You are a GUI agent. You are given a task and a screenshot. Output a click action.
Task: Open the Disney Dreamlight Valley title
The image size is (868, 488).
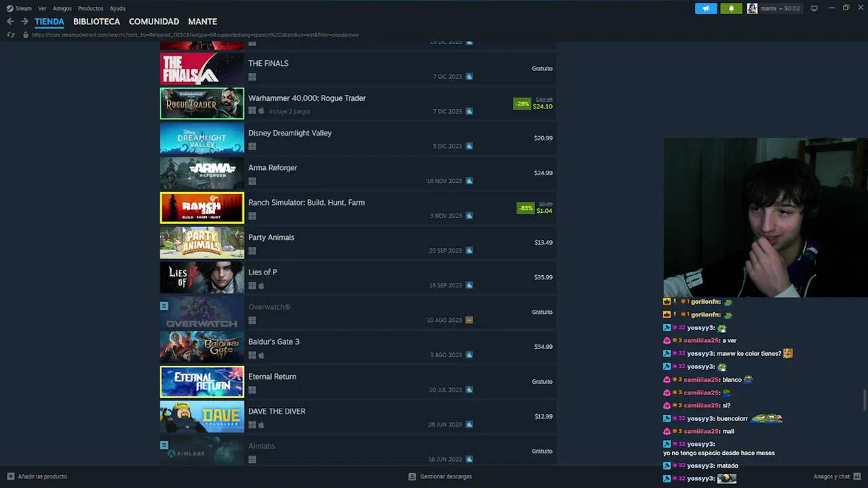pyautogui.click(x=290, y=133)
